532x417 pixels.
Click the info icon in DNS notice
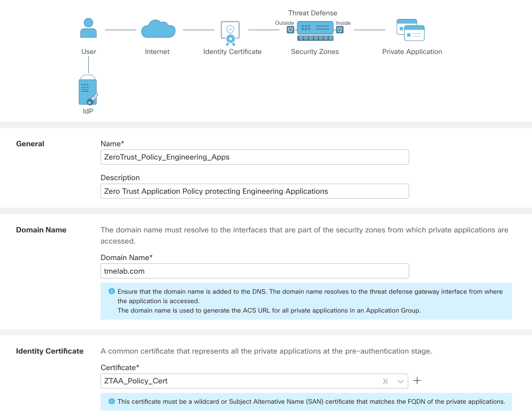pos(112,291)
